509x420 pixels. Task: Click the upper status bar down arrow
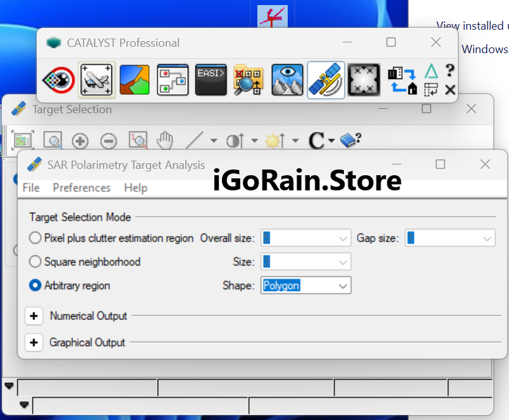pos(9,386)
